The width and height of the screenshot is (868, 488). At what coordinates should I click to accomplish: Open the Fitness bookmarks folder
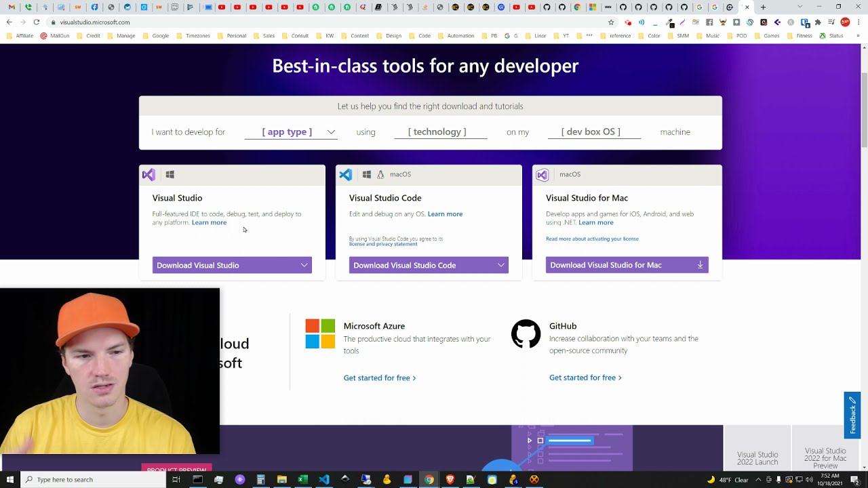[799, 36]
